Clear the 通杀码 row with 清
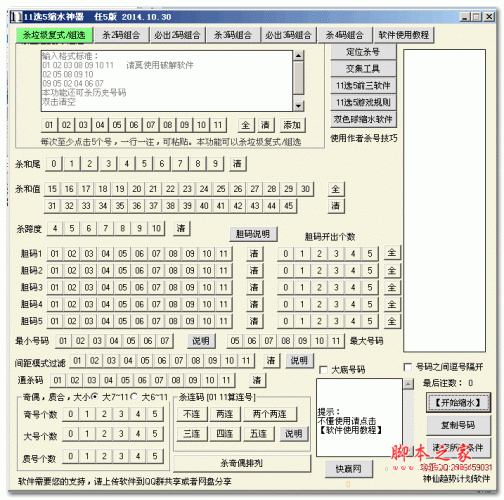The height and width of the screenshot is (500, 504). pyautogui.click(x=257, y=380)
